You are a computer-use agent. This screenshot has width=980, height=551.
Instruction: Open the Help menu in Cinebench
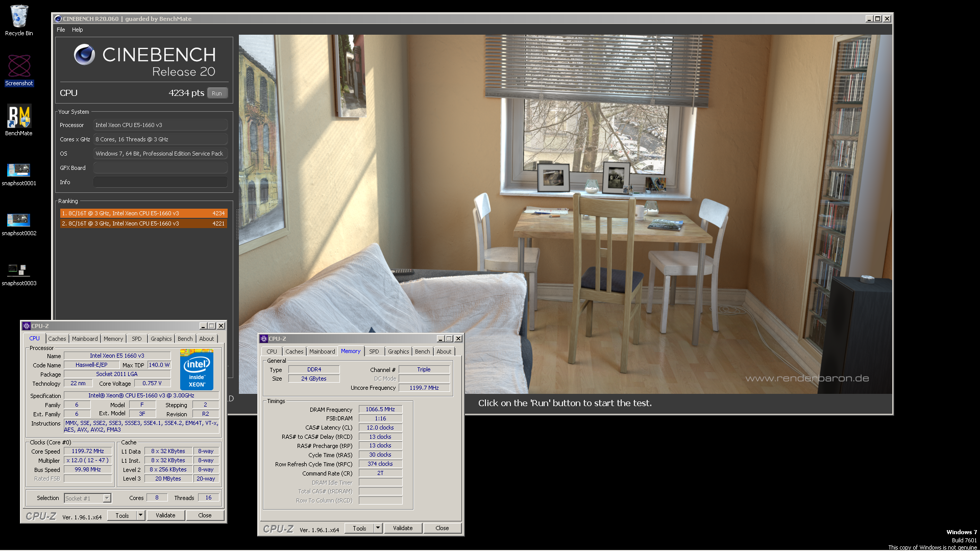click(77, 30)
